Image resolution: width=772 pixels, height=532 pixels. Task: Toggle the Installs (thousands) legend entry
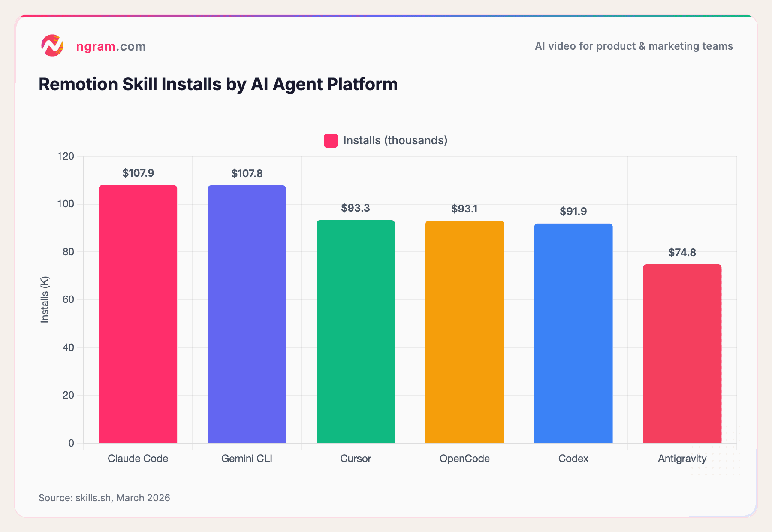tap(395, 140)
